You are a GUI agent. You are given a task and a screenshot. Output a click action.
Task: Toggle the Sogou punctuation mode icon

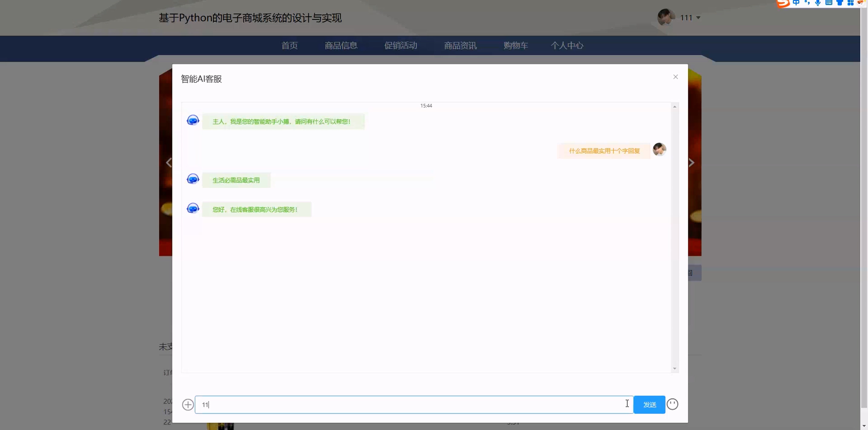[807, 3]
